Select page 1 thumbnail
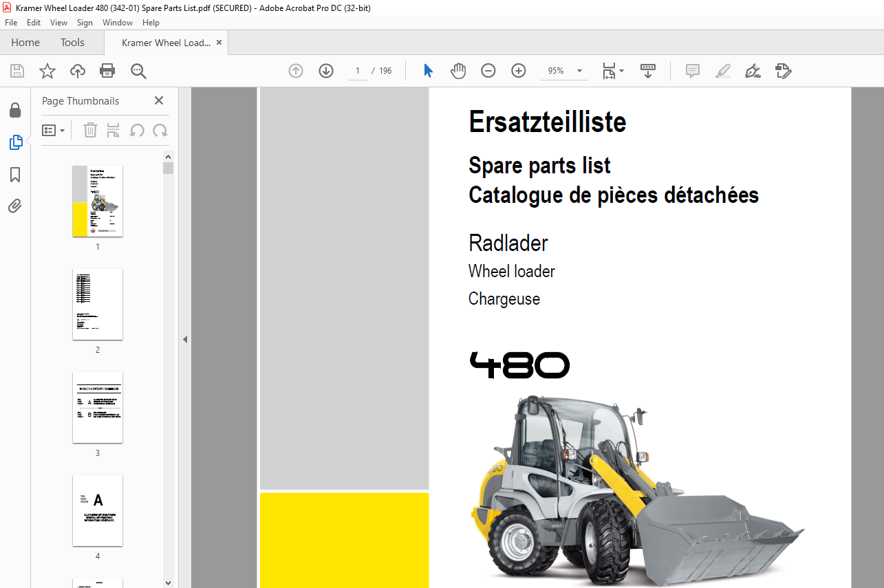 tap(98, 201)
